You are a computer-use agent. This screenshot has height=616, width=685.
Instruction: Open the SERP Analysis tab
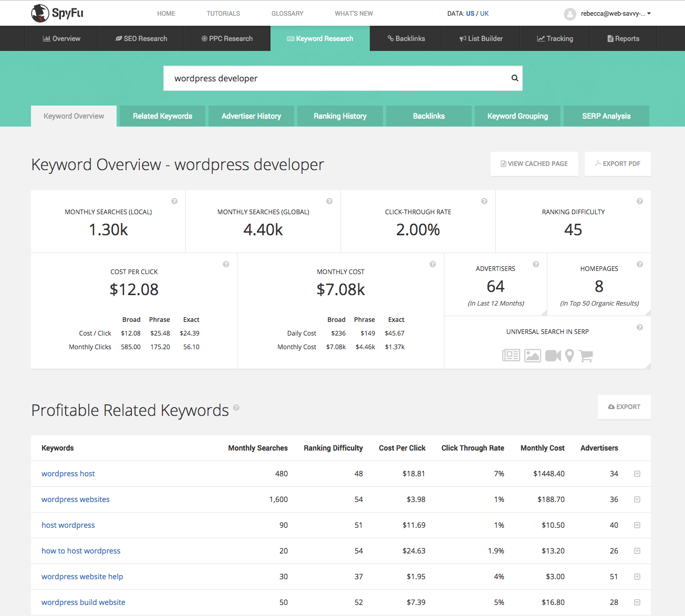point(606,116)
